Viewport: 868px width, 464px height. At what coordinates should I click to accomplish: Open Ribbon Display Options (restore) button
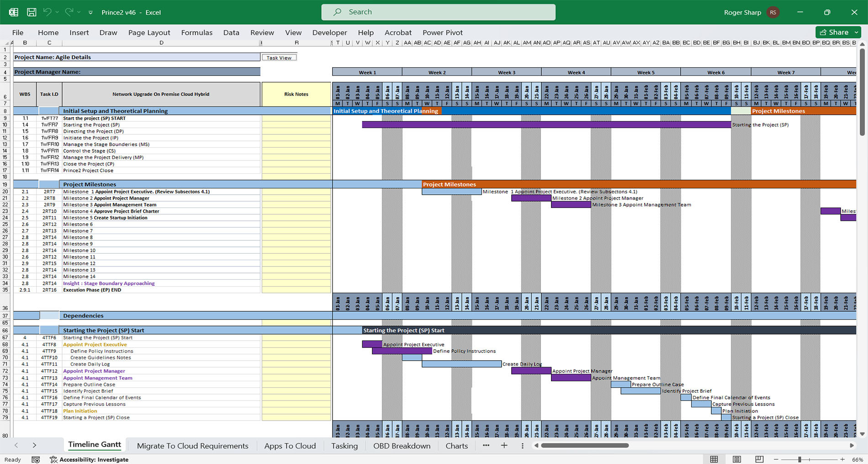point(827,12)
